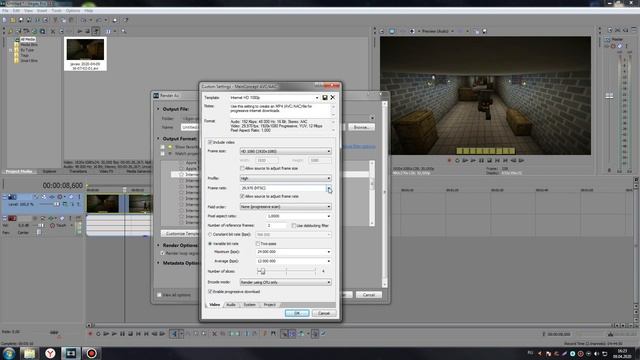Select the media clip thumbnail in Project Media
This screenshot has width=640, height=360.
click(85, 54)
